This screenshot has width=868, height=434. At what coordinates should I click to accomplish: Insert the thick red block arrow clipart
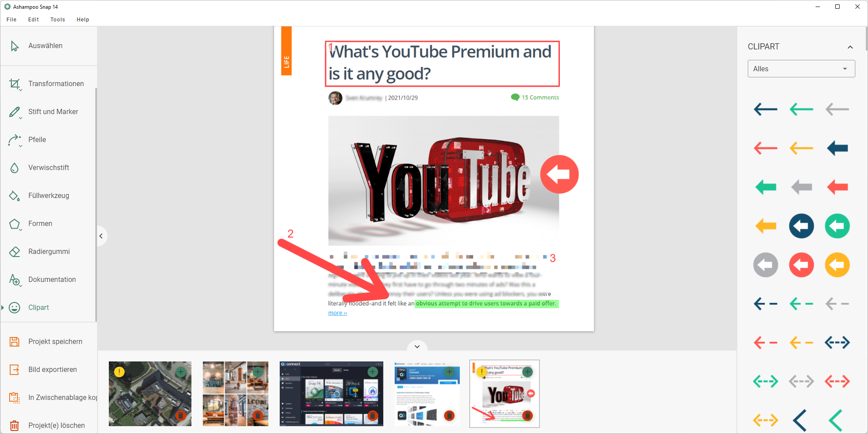(837, 187)
